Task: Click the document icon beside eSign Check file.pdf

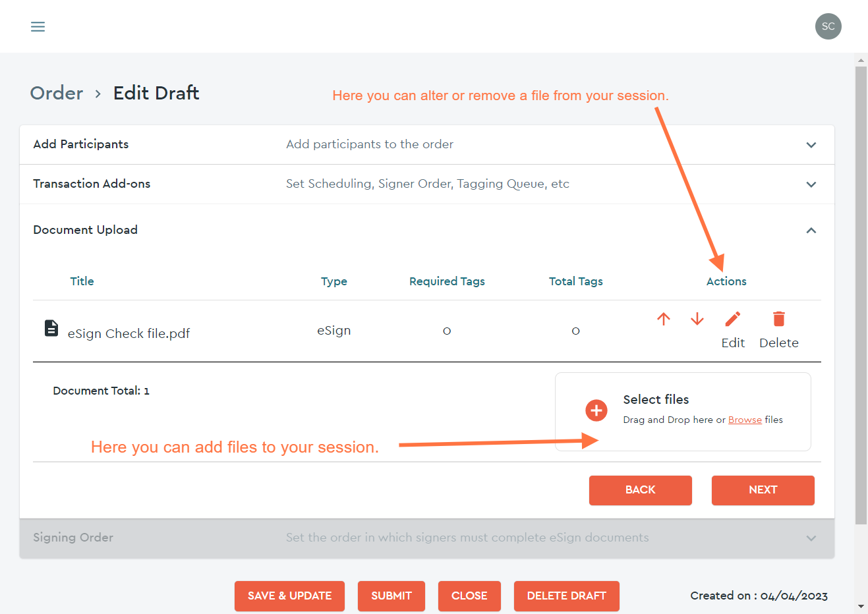Action: pyautogui.click(x=51, y=328)
